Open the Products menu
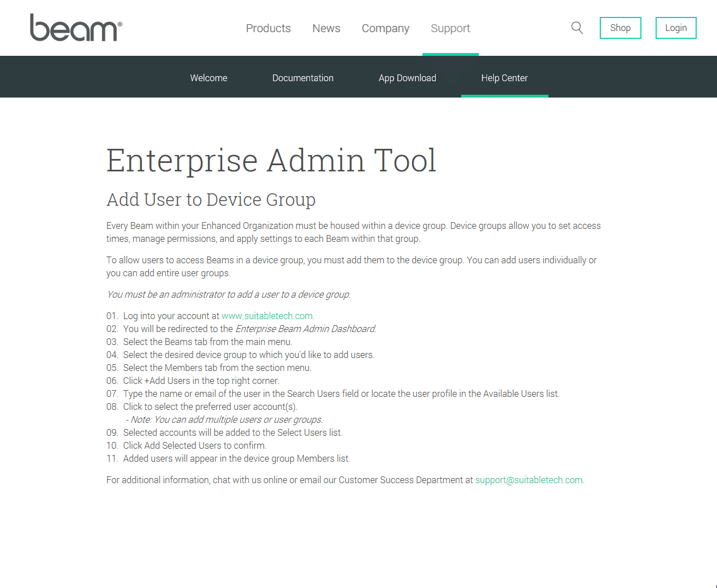The image size is (717, 588). 268,28
